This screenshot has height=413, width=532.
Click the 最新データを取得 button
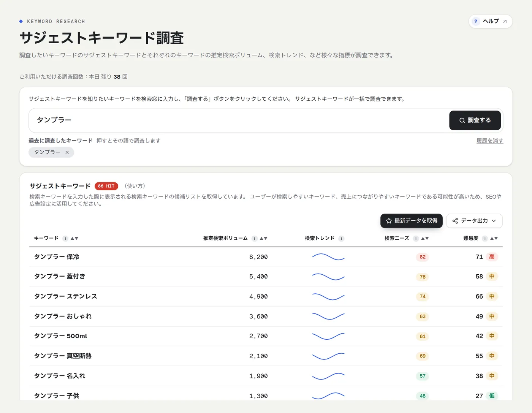coord(412,221)
